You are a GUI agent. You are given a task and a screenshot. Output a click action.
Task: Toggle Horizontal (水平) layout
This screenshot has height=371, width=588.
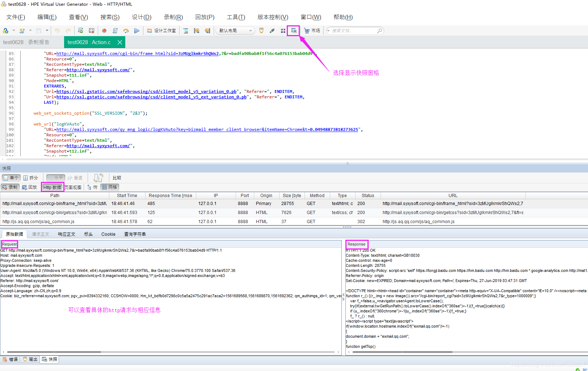(55, 178)
